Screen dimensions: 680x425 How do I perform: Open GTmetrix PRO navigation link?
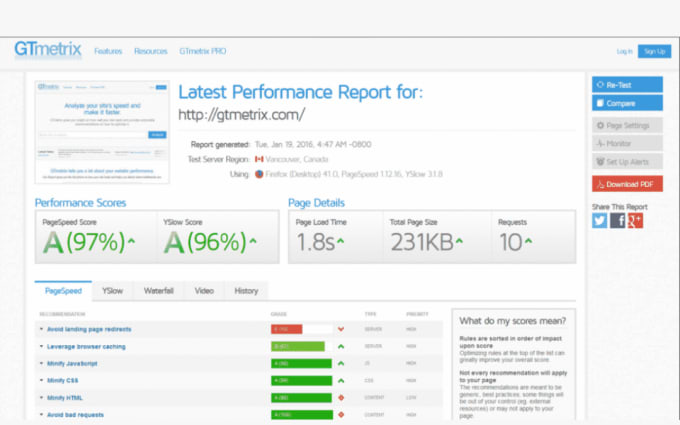coord(203,51)
